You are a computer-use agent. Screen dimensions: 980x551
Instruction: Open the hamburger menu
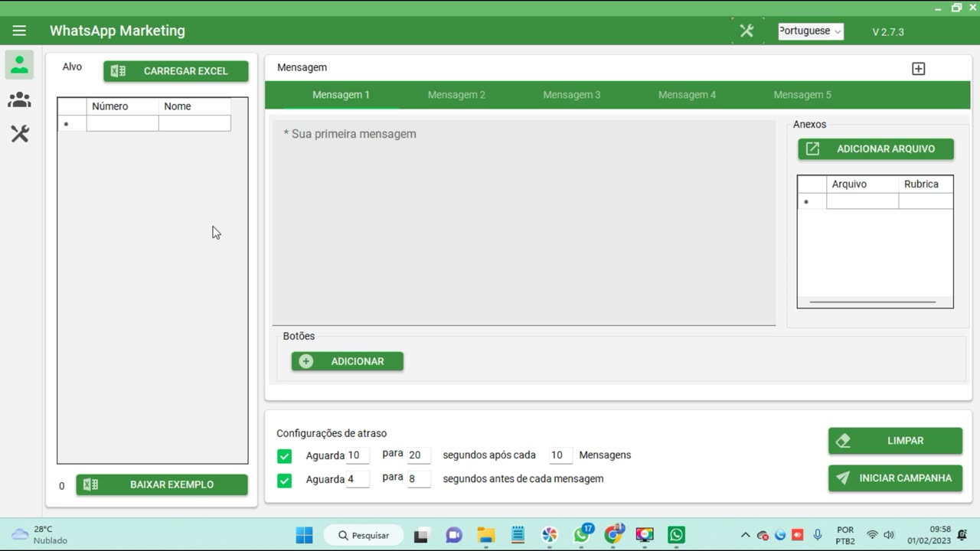tap(19, 31)
